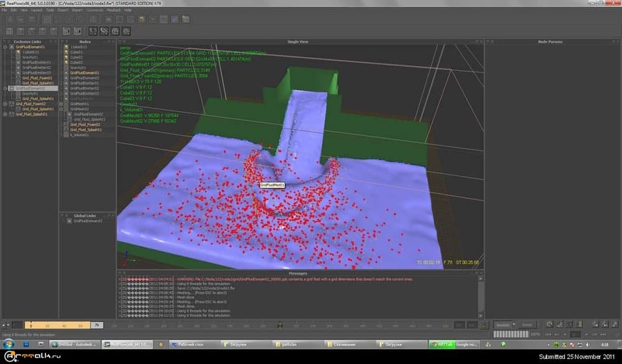Viewport: 622px width, 364px height.
Task: Click the first icon in the top toolbar row
Action: 9,19
